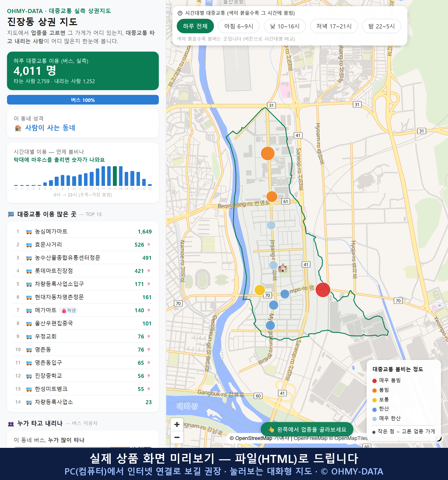Click the green 17시 peak bar in chart

click(x=115, y=176)
